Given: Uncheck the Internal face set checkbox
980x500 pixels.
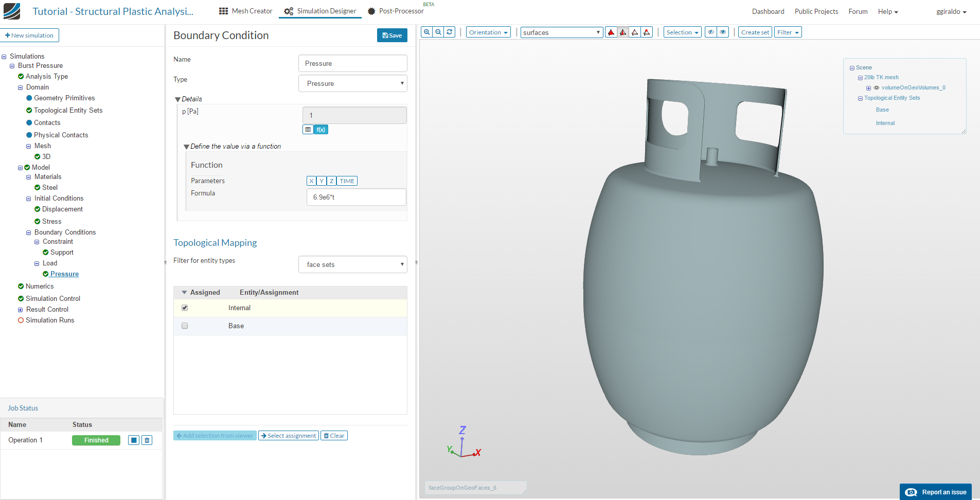Looking at the screenshot, I should [185, 308].
